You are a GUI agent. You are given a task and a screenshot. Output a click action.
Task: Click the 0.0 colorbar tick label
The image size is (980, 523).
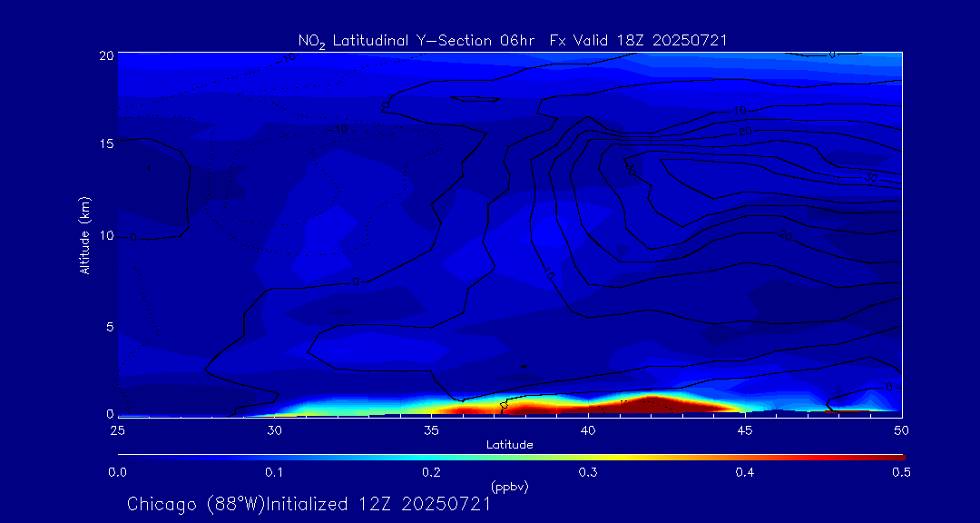[x=117, y=472]
